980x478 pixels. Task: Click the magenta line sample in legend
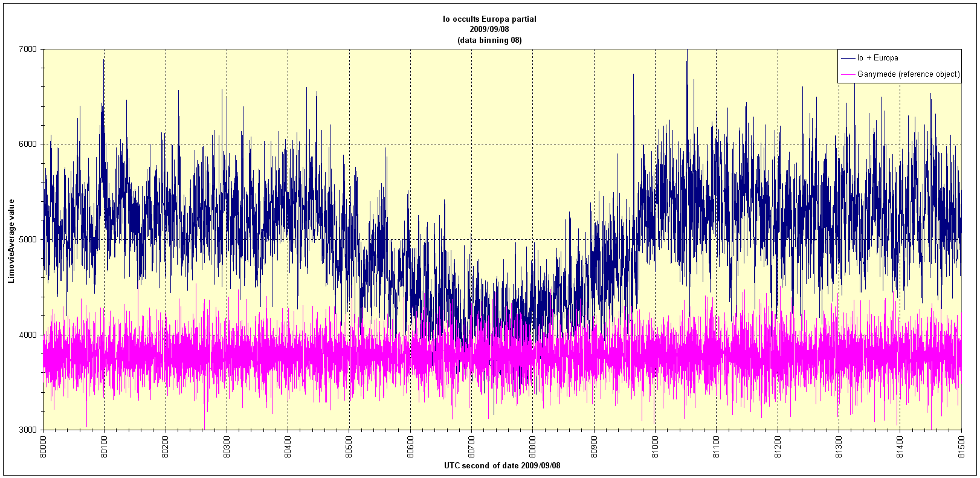848,74
